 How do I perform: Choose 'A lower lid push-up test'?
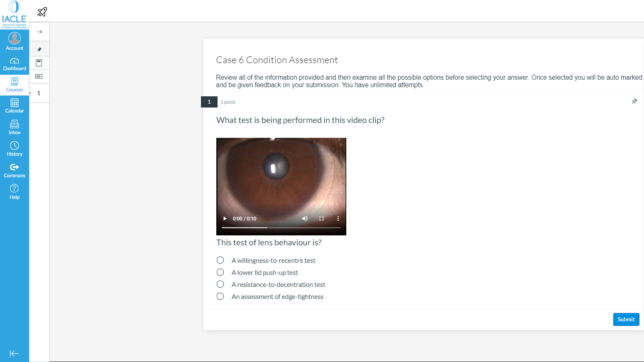tap(220, 272)
